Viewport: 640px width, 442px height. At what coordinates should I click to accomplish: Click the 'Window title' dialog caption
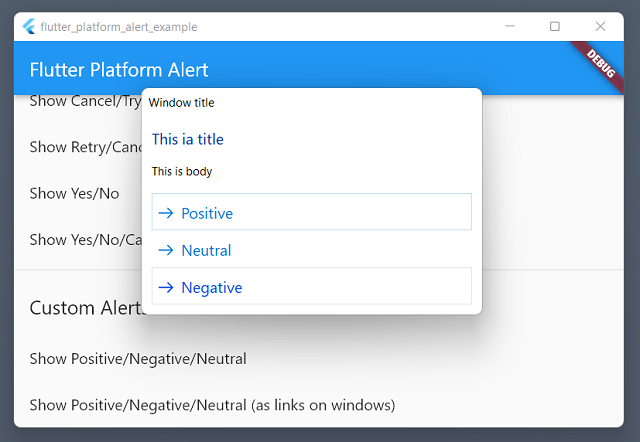pyautogui.click(x=181, y=102)
